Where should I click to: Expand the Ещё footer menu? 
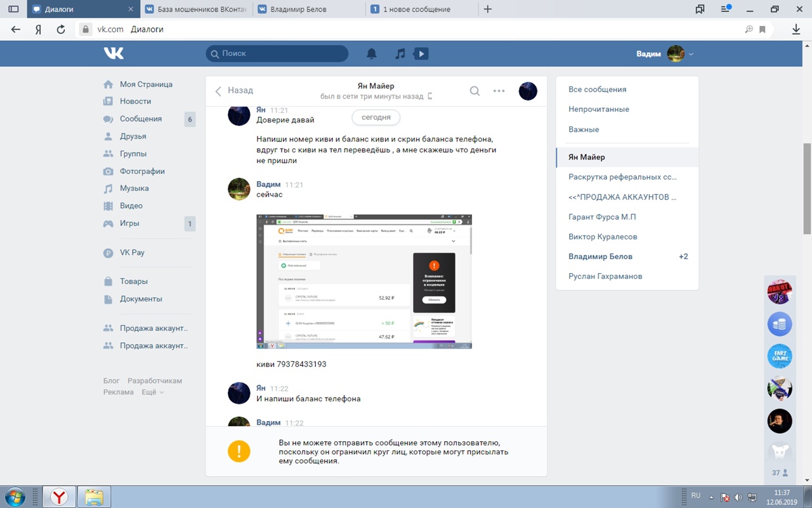[x=152, y=392]
